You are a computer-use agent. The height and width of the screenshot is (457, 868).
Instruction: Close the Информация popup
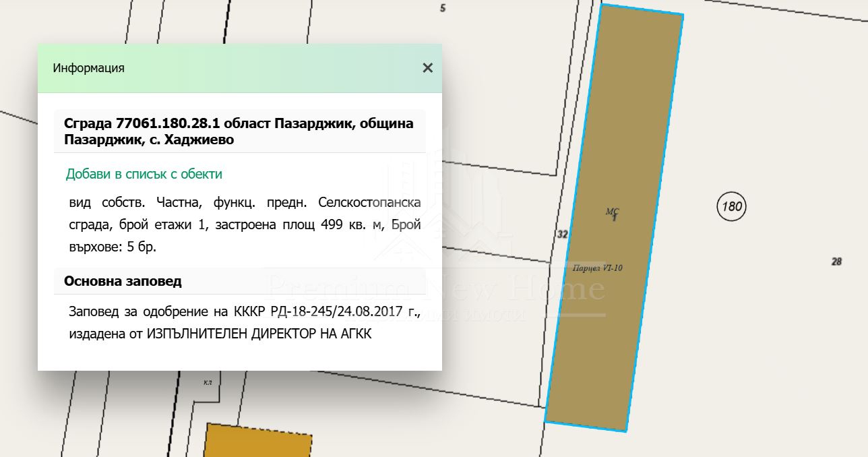[x=427, y=67]
